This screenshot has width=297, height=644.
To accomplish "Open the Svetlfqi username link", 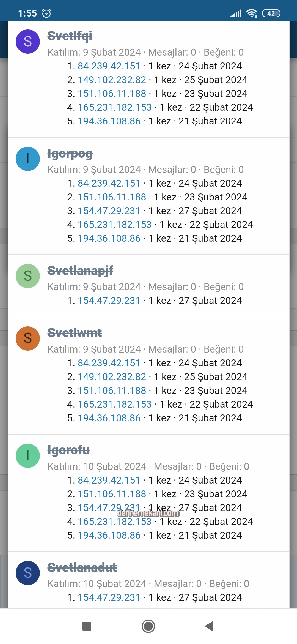I will 70,36.
